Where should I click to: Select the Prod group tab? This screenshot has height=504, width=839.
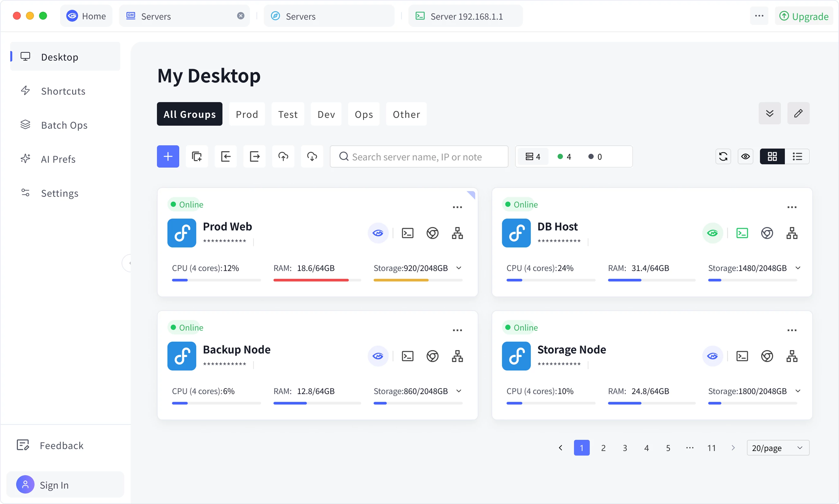pos(247,114)
